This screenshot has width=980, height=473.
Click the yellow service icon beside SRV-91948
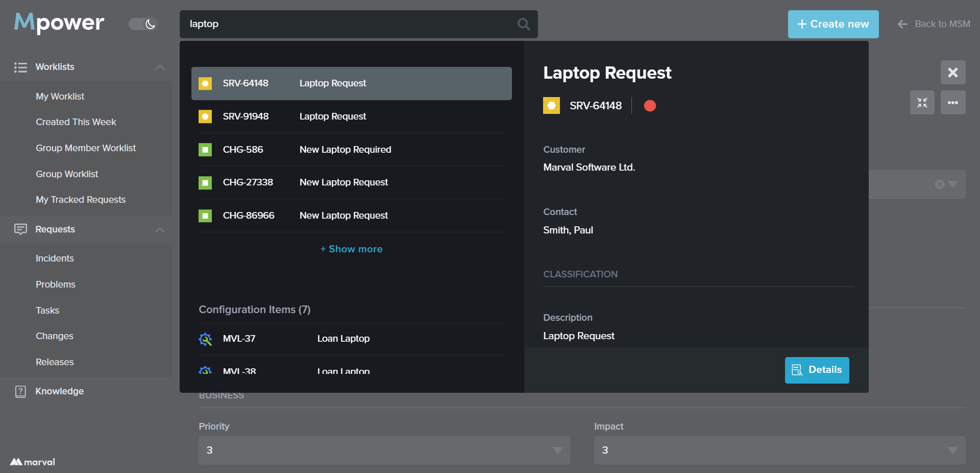click(205, 116)
